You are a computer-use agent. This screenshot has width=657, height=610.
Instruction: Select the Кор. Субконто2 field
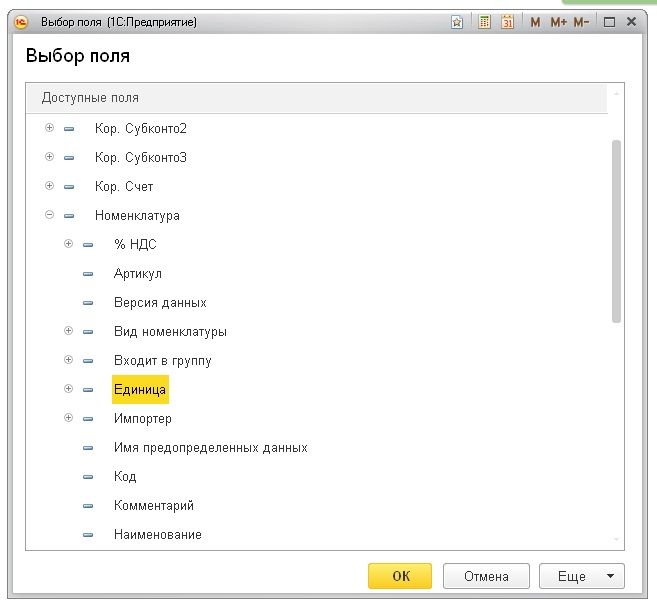tap(141, 128)
